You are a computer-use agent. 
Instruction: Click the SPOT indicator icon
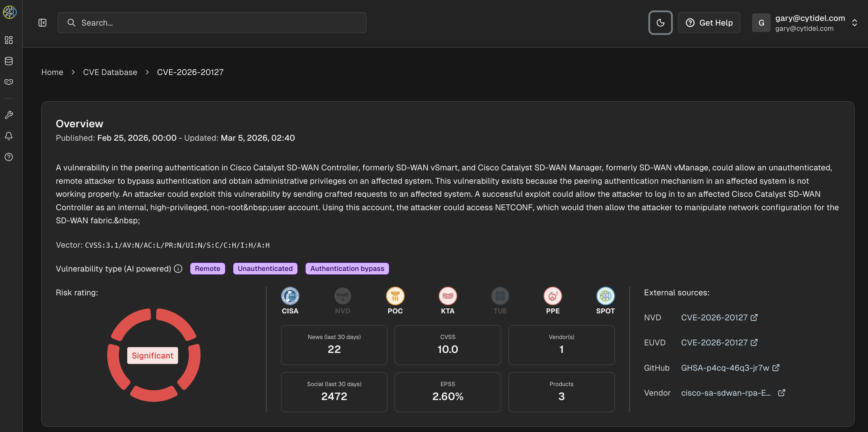605,296
